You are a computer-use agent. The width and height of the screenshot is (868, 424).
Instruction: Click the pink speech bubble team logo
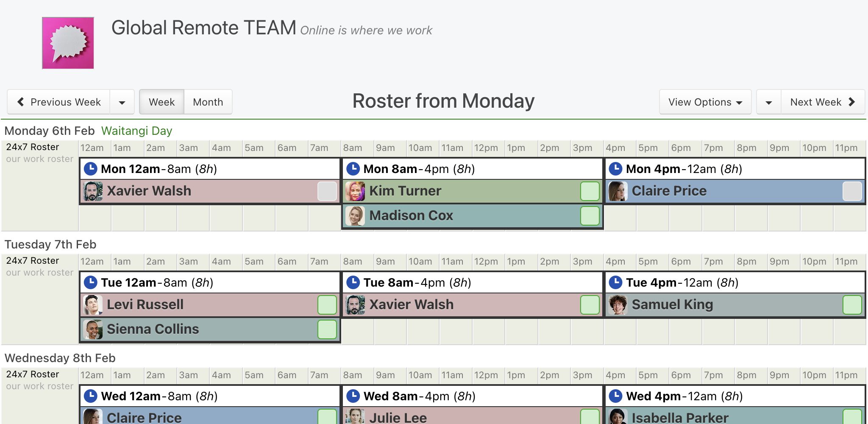coord(68,43)
